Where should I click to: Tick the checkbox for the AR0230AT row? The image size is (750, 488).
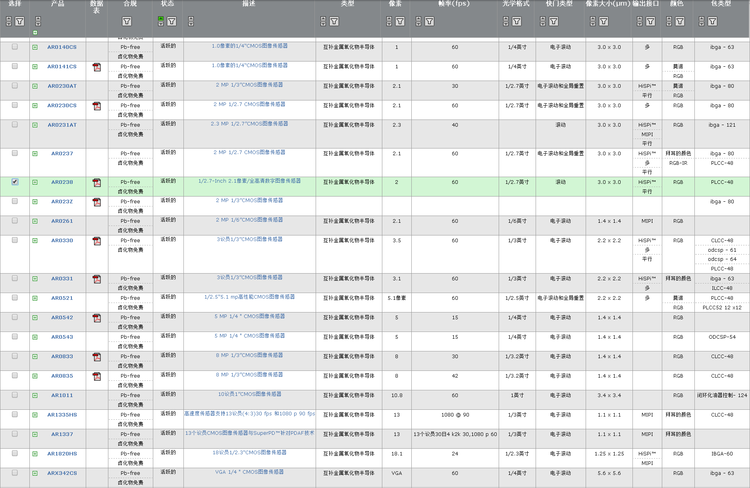pyautogui.click(x=15, y=86)
